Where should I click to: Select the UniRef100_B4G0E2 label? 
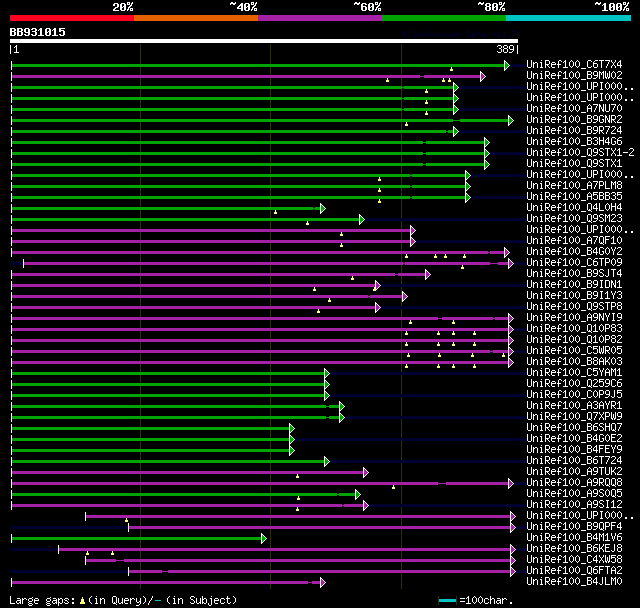[x=574, y=439]
